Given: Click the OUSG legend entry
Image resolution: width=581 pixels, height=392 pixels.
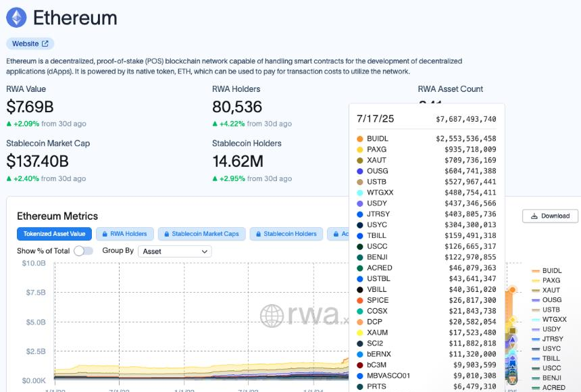Looking at the screenshot, I should (551, 300).
